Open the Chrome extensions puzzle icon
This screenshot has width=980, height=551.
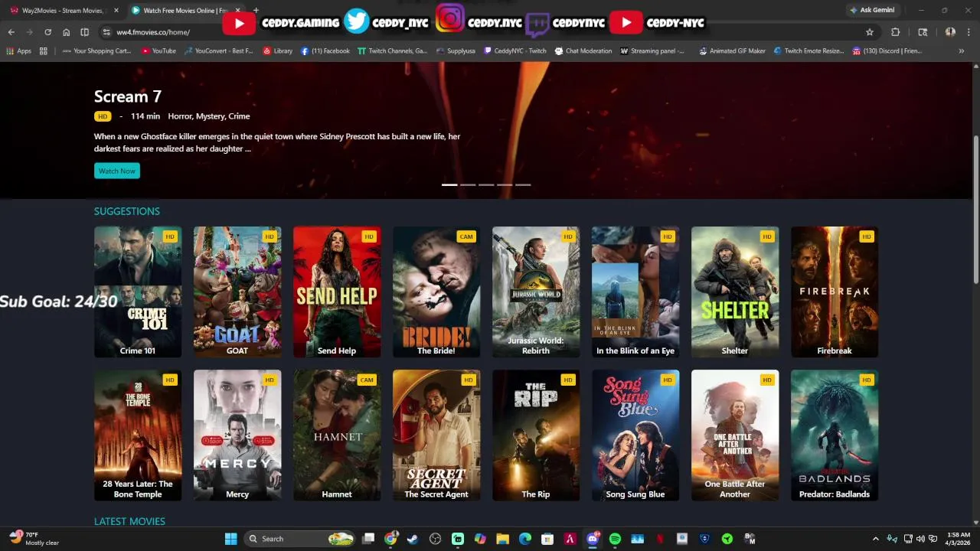pos(895,32)
